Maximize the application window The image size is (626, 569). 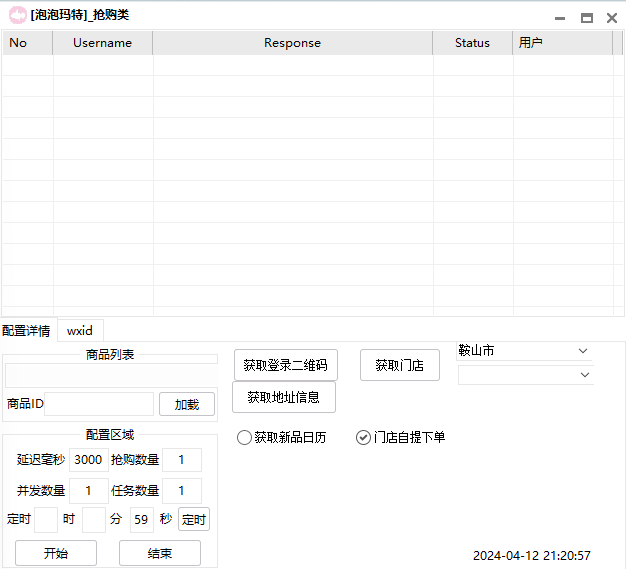587,17
